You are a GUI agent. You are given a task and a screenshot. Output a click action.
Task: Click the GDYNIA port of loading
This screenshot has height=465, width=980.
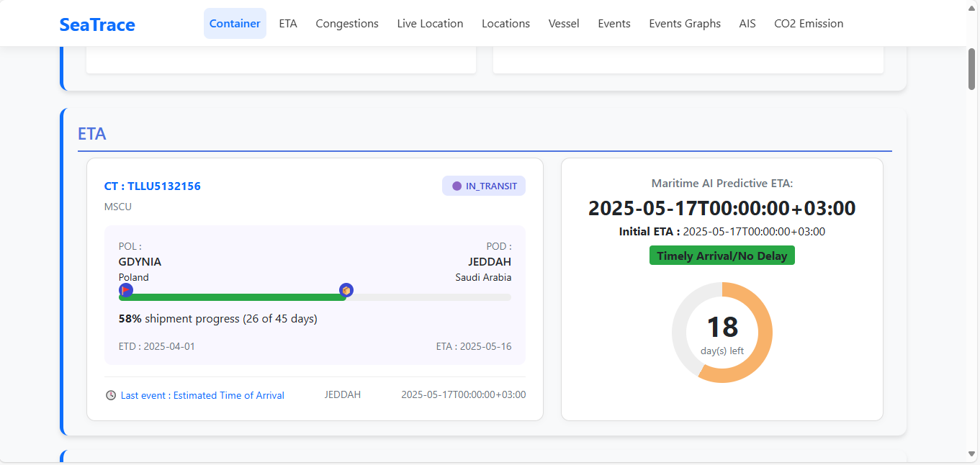140,261
